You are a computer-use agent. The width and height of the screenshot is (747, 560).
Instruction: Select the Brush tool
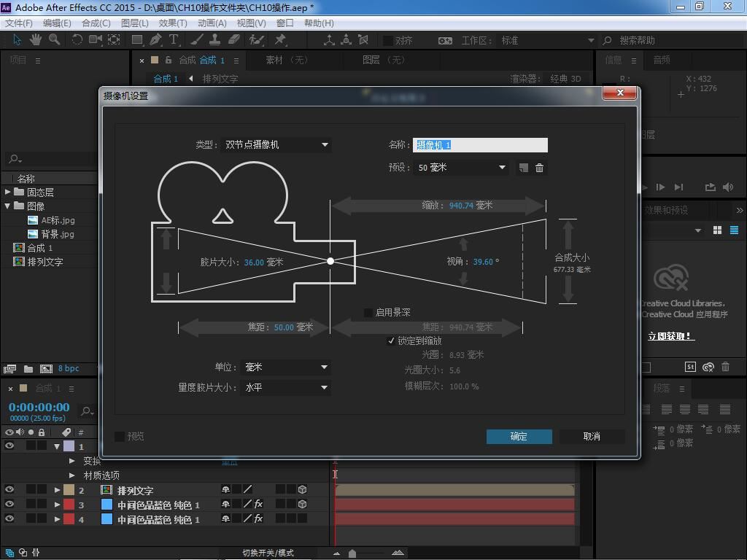click(x=197, y=40)
